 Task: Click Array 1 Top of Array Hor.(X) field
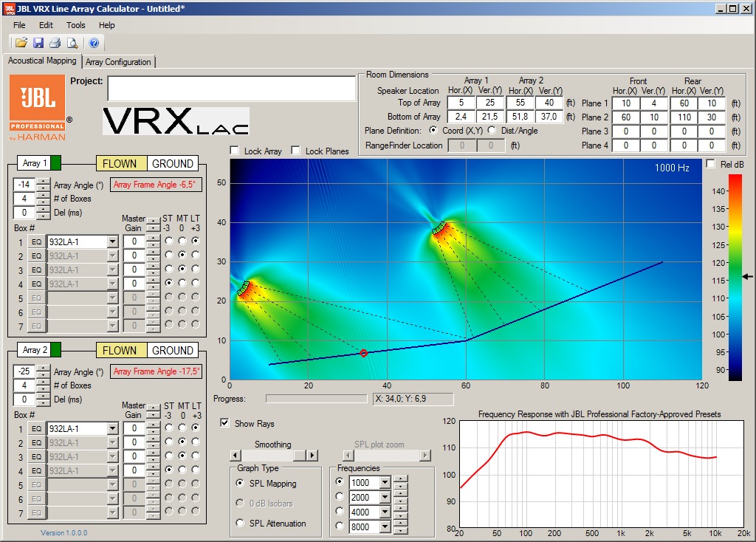coord(461,103)
